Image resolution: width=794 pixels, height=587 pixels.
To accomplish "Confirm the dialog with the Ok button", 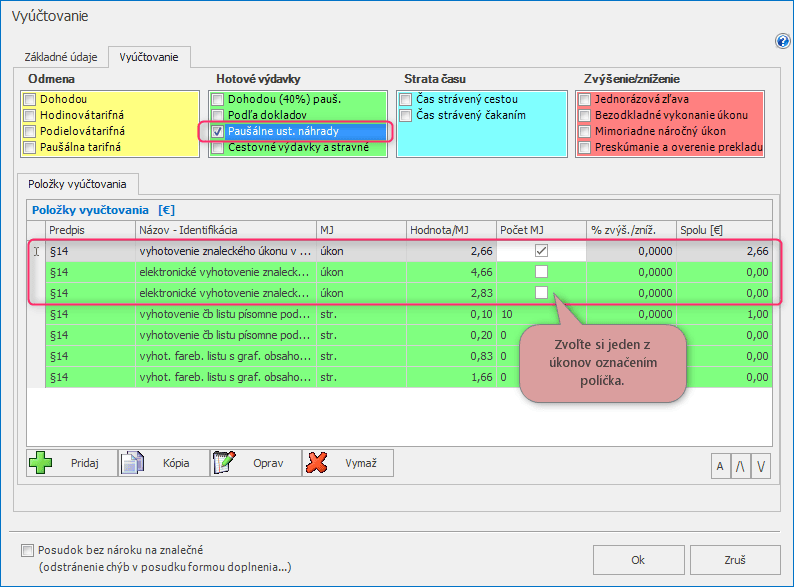I will pyautogui.click(x=637, y=560).
